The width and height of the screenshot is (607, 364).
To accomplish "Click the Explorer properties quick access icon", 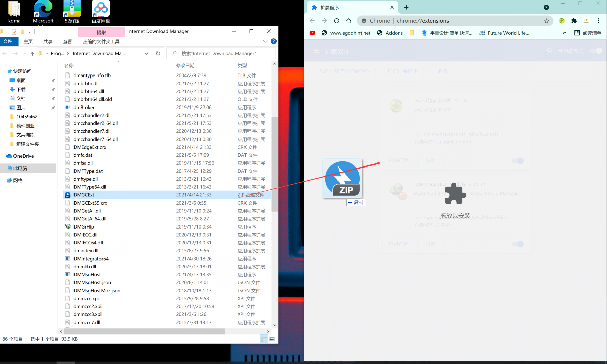I will click(14, 32).
